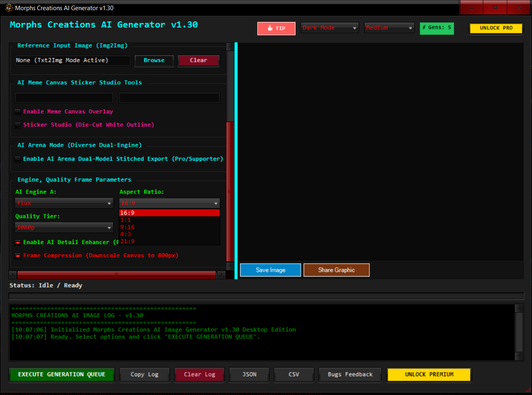
Task: Browse for a reference input image
Action: 154,60
